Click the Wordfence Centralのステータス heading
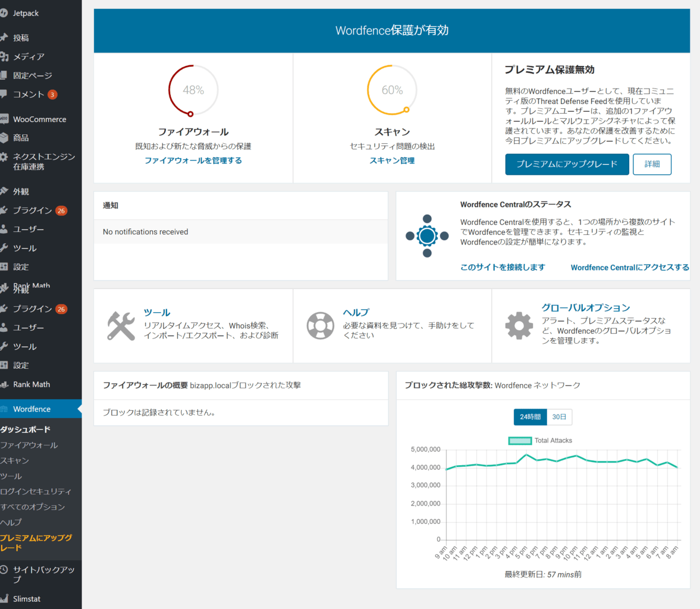Viewport: 700px width, 609px height. pos(516,205)
